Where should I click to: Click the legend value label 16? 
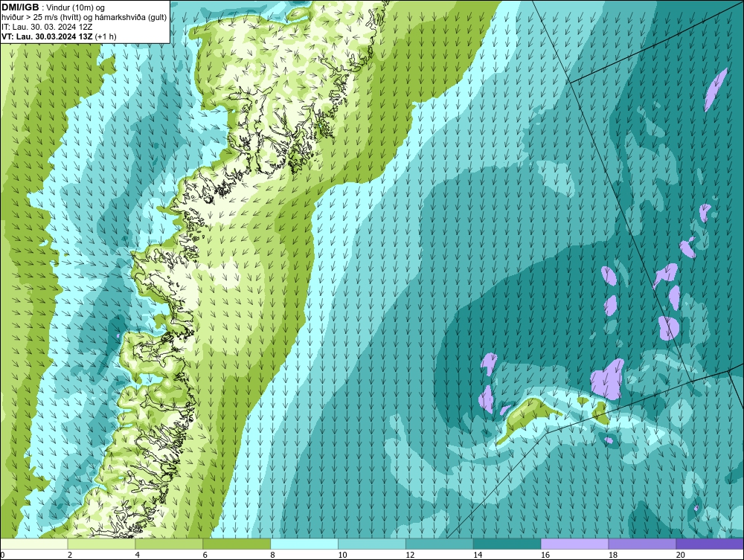point(545,555)
